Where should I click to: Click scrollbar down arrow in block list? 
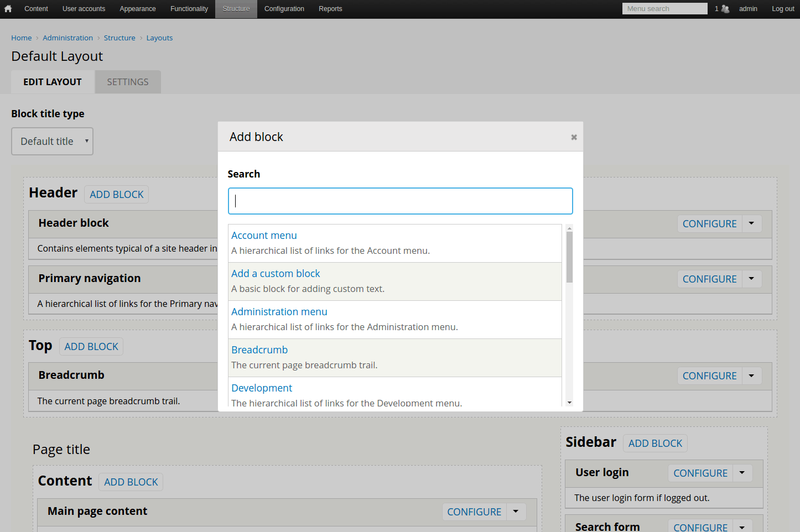[x=569, y=403]
